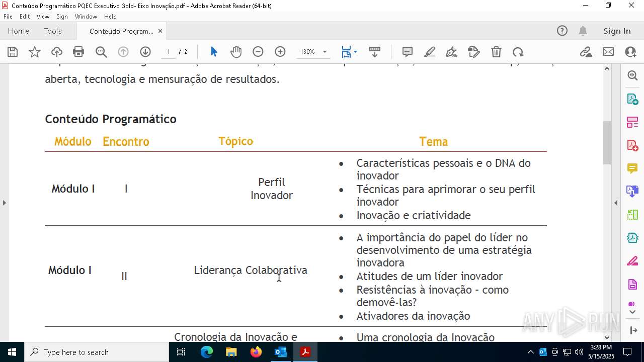Print the document with the printer icon
The width and height of the screenshot is (644, 362).
(x=78, y=52)
